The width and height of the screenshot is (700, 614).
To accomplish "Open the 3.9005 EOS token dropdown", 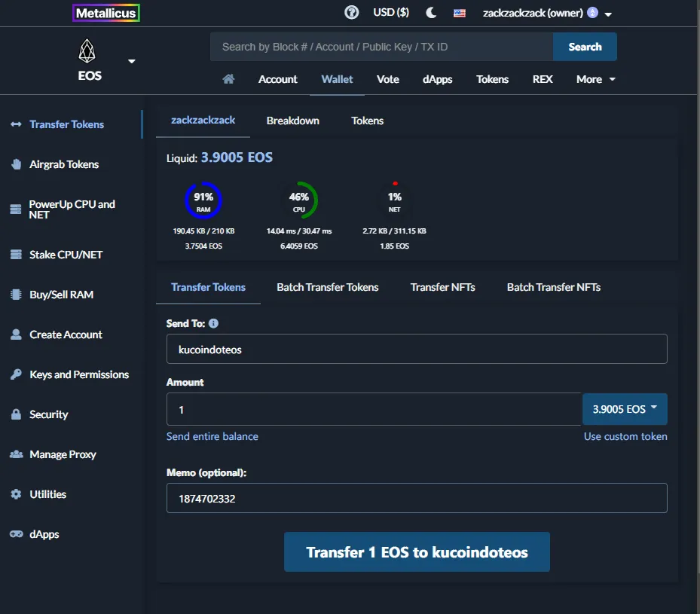I will pyautogui.click(x=625, y=409).
